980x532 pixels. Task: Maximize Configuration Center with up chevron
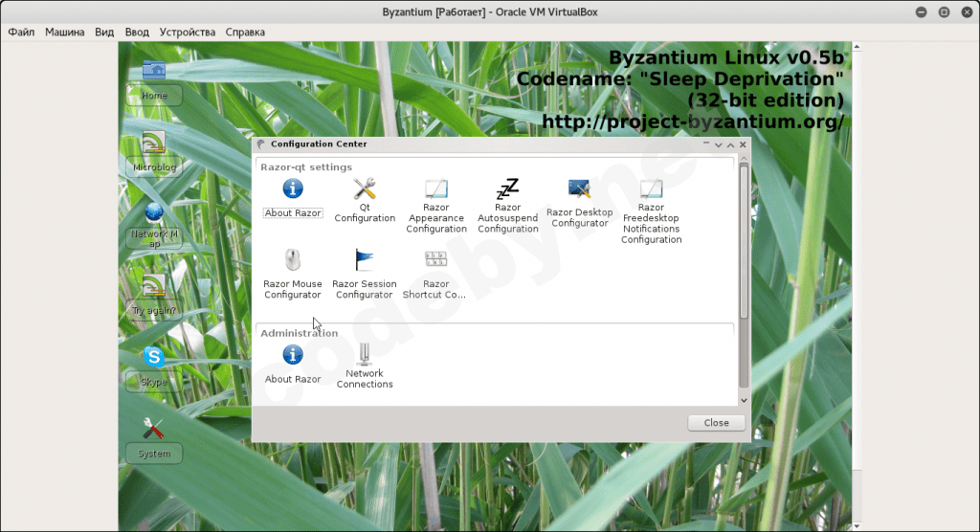coord(730,144)
